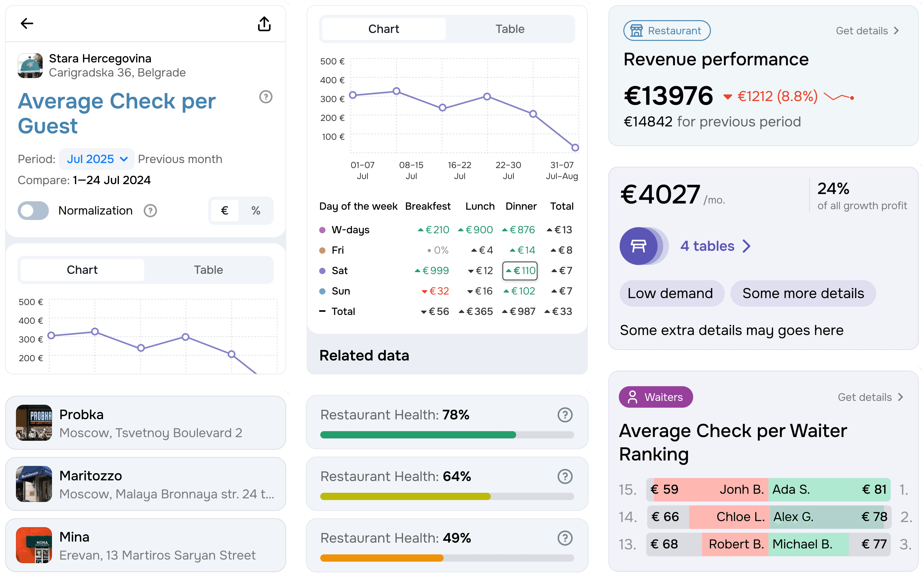
Task: Switch to Table tab above weekday data
Action: (510, 29)
